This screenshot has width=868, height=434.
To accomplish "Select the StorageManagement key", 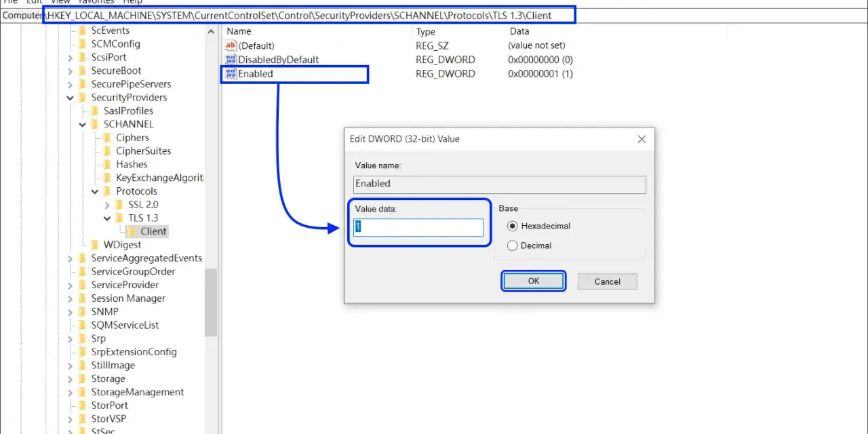I will [x=138, y=392].
